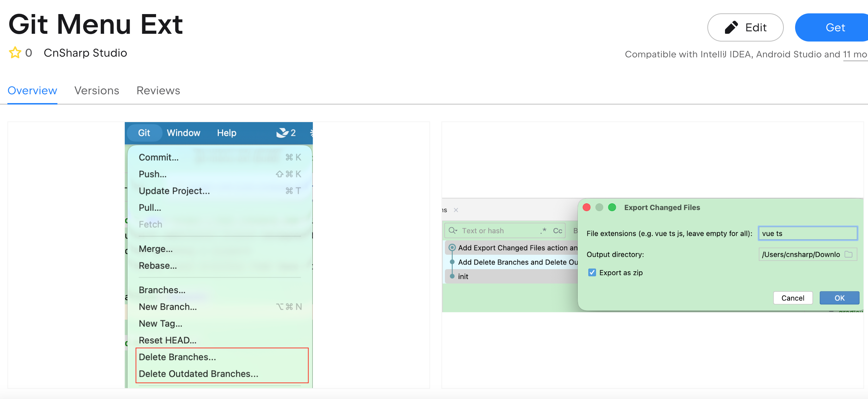Select the 'init' commit row
The height and width of the screenshot is (399, 868).
pos(512,276)
